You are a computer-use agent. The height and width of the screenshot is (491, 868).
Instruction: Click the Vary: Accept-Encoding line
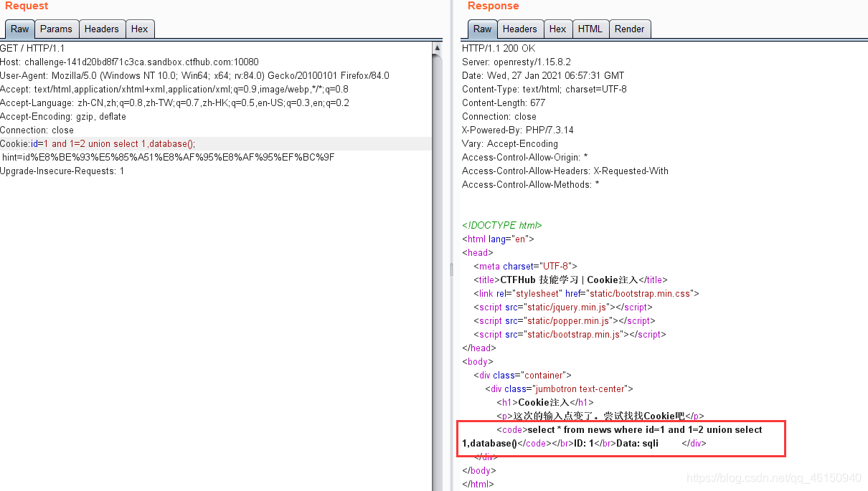pyautogui.click(x=510, y=143)
